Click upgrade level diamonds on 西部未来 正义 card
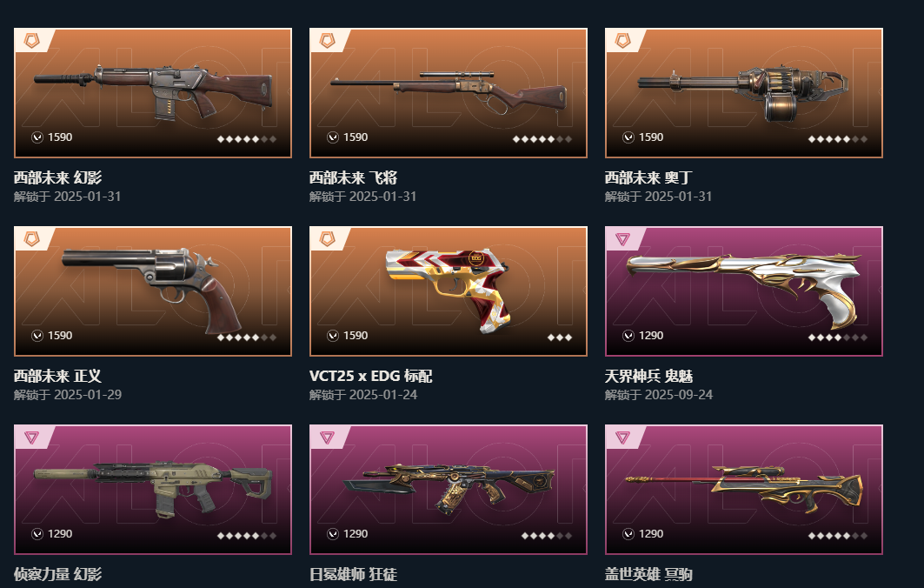 (247, 337)
